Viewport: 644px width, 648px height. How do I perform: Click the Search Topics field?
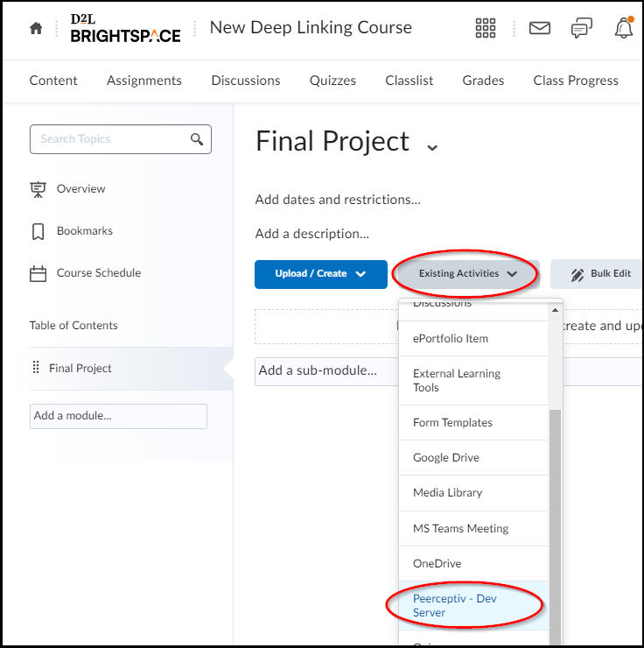point(121,139)
